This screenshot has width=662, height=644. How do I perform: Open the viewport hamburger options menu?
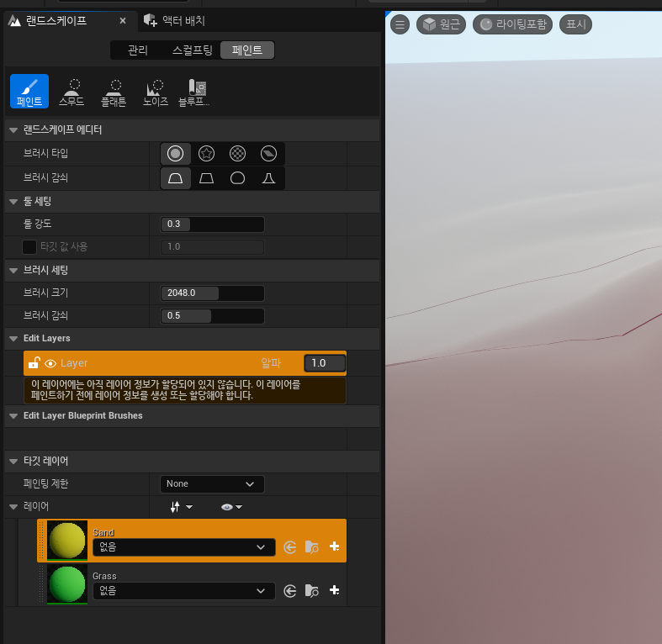click(x=400, y=24)
